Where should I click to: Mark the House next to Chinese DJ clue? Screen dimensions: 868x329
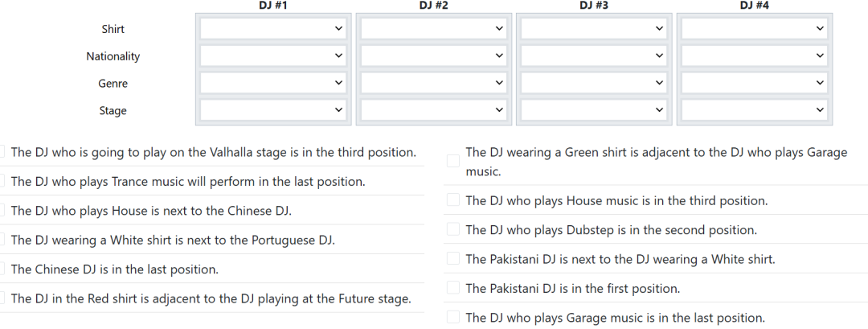pos(2,211)
